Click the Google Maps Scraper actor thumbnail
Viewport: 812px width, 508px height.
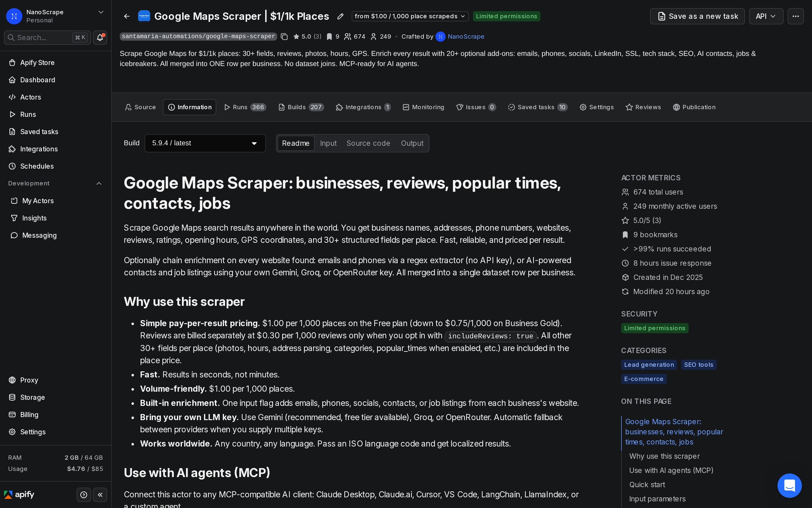coord(144,16)
